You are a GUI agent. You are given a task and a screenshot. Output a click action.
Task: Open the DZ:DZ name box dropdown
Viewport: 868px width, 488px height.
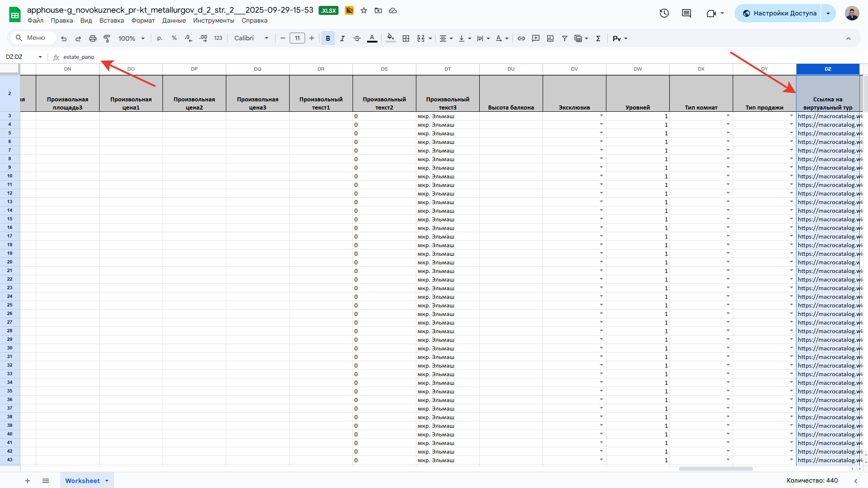40,57
